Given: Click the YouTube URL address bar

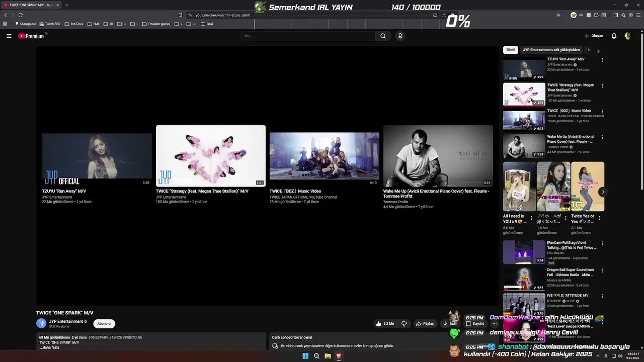Looking at the screenshot, I should pyautogui.click(x=222, y=15).
